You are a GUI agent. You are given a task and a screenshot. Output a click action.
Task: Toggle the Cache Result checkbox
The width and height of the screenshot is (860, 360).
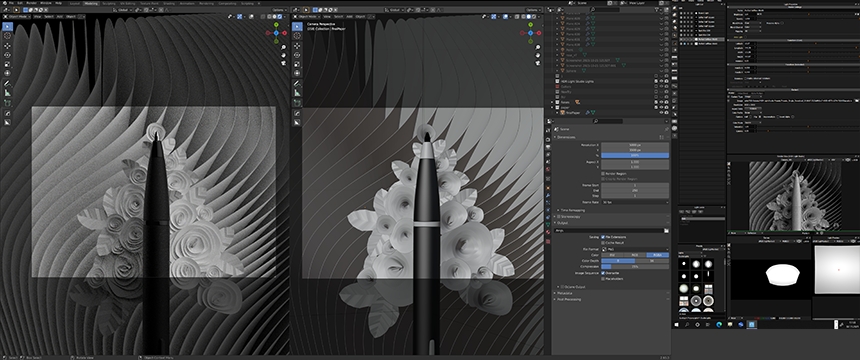603,243
